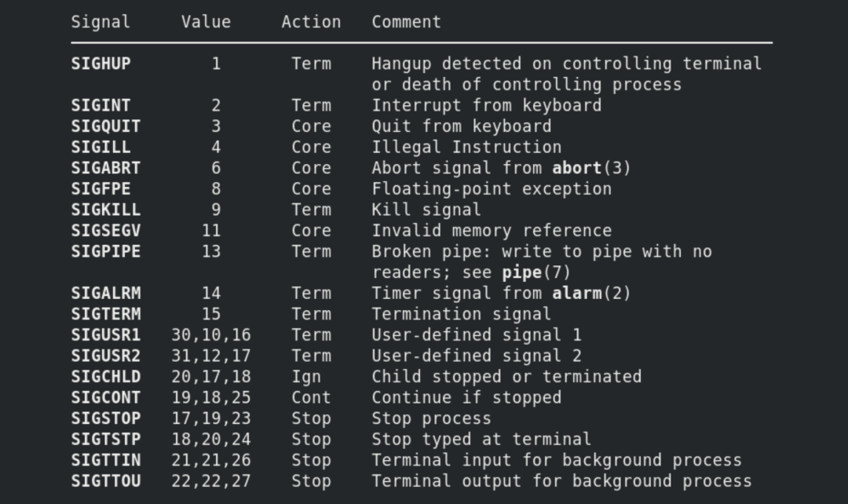Image resolution: width=848 pixels, height=504 pixels.
Task: Click the Signal column header
Action: (101, 22)
